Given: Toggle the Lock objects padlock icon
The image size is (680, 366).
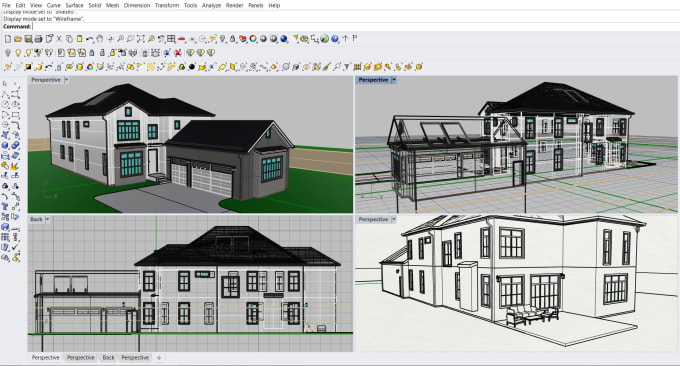Looking at the screenshot, I should [92, 53].
